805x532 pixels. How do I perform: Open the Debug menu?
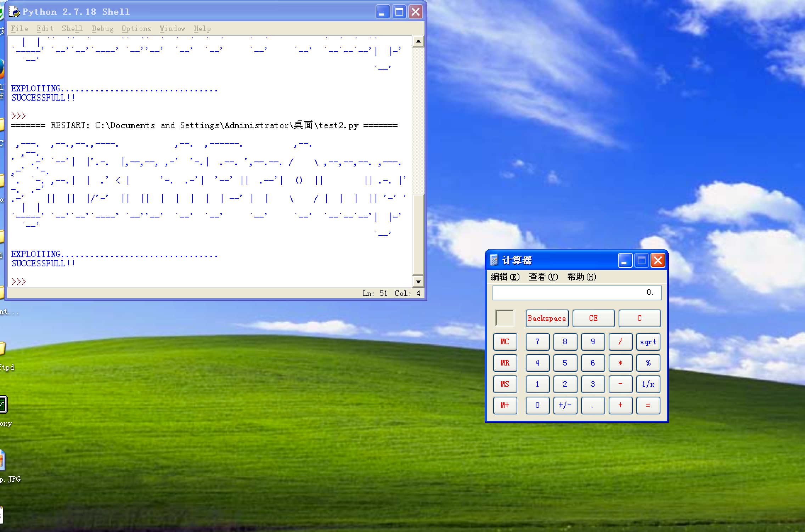(102, 29)
